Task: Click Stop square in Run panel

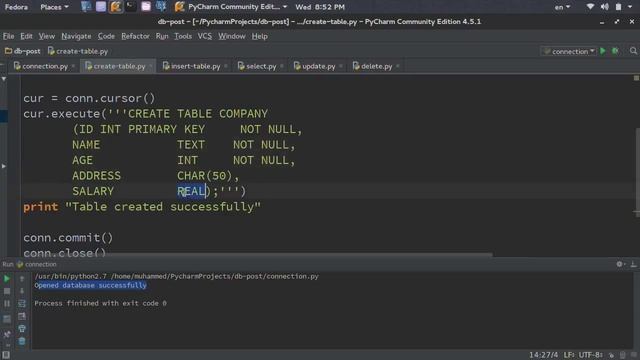Action: 7,291
